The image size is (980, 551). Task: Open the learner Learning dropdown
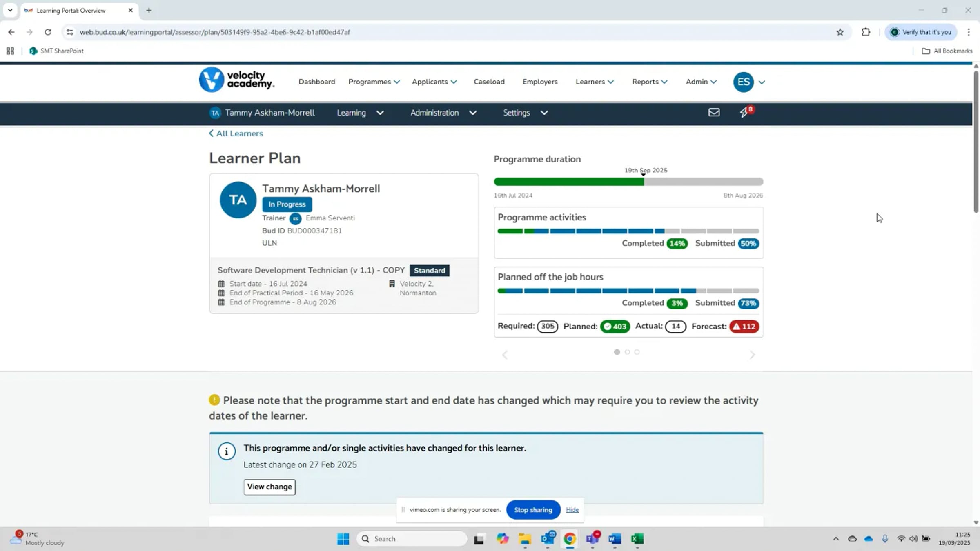click(x=360, y=113)
